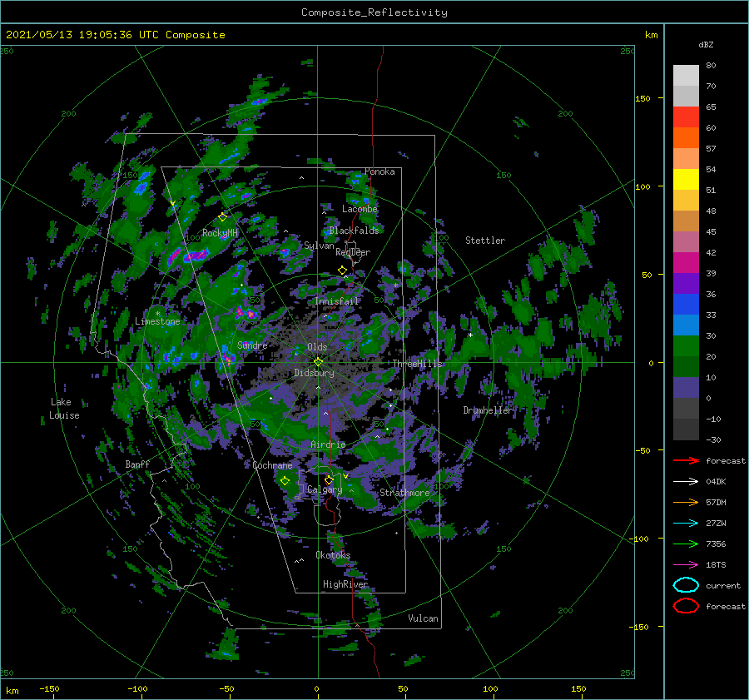749x700 pixels.
Task: Click the Ponoka city label
Action: pyautogui.click(x=379, y=171)
